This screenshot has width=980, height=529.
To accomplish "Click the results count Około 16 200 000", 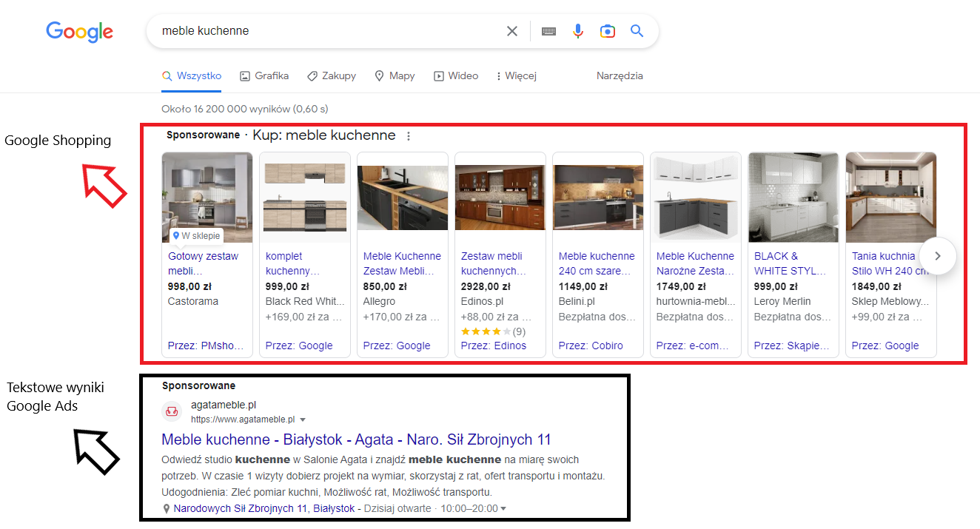I will point(244,109).
